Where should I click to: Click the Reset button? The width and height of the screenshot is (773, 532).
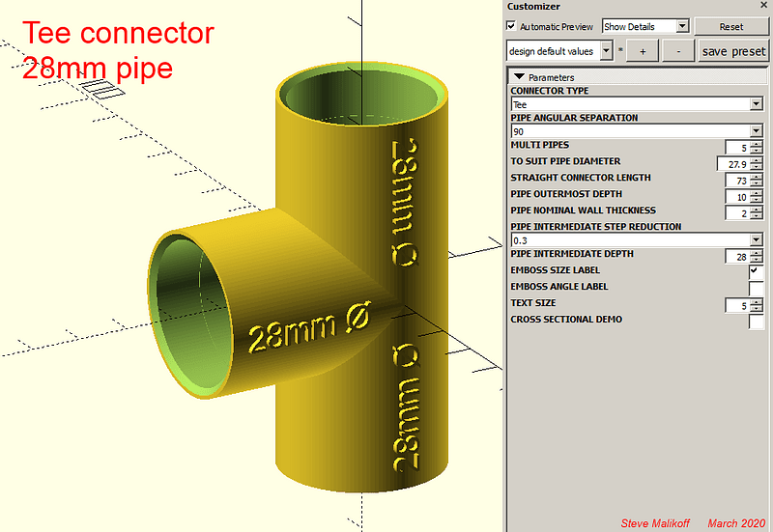point(731,27)
